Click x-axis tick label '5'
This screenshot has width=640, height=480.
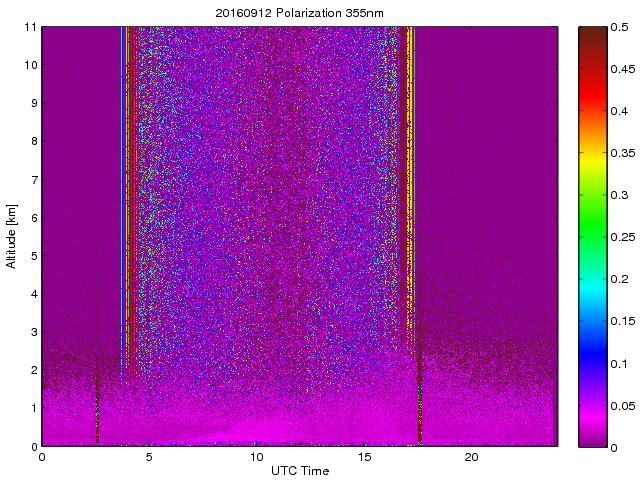149,456
